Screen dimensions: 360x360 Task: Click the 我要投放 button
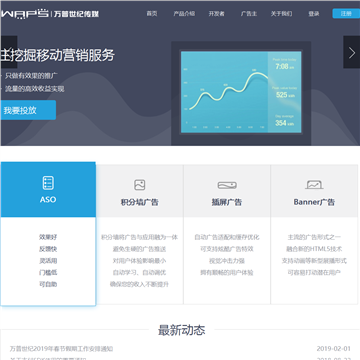28,110
